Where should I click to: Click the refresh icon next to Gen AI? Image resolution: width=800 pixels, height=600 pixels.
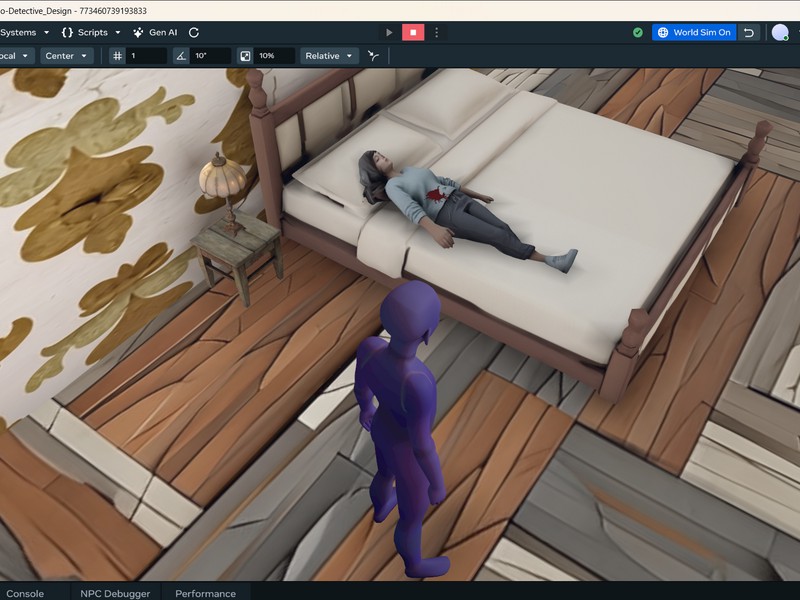(x=194, y=33)
